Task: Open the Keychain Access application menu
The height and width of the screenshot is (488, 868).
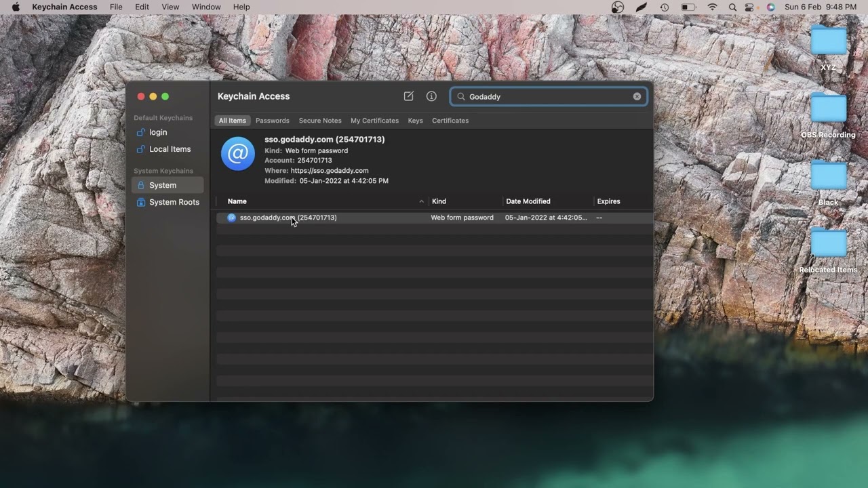Action: pyautogui.click(x=64, y=7)
